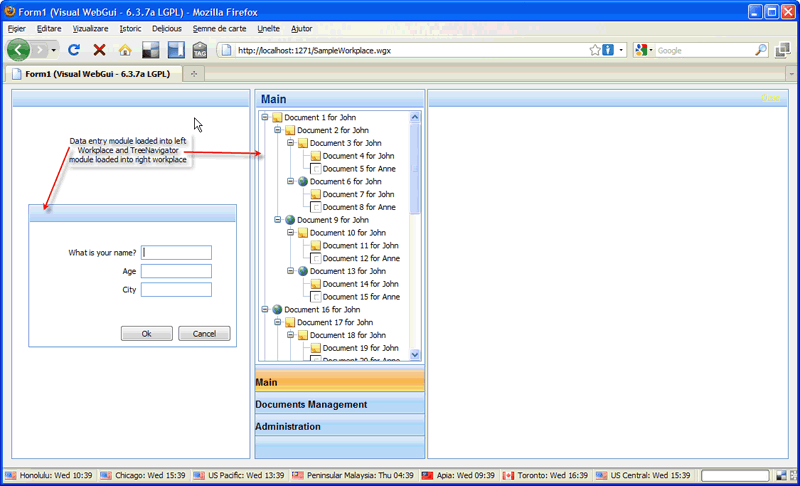Collapse the Document 16 for John node
This screenshot has height=486, width=800.
pyautogui.click(x=265, y=309)
